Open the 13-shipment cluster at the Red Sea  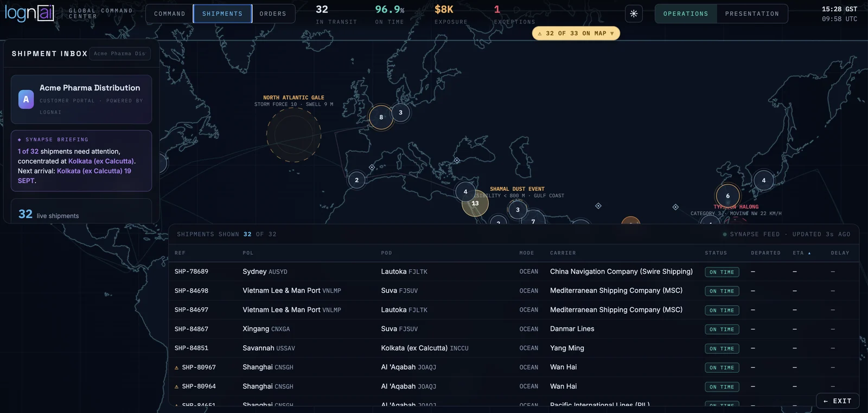(x=475, y=203)
